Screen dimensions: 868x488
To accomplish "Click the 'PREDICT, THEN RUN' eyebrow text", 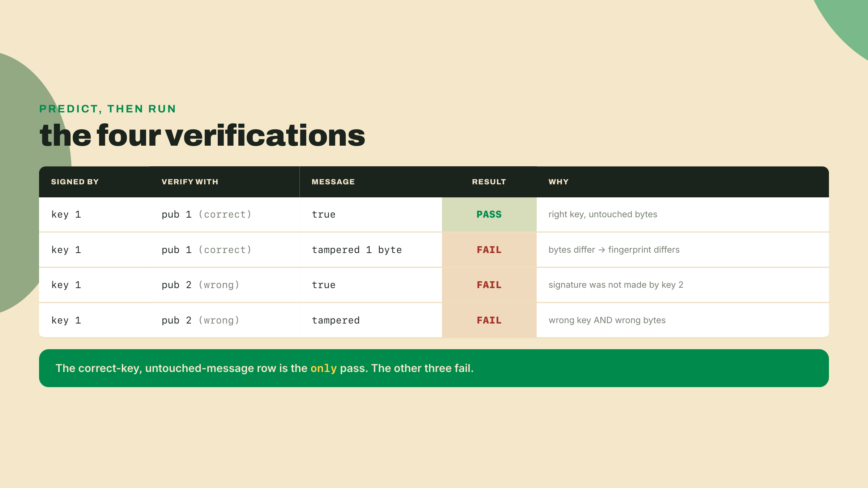I will [x=107, y=109].
